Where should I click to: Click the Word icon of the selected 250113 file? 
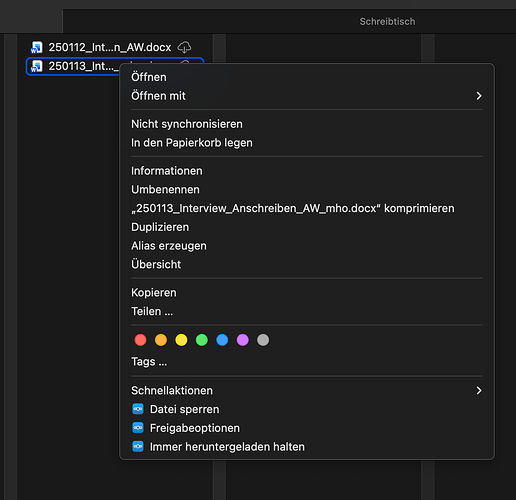[x=36, y=66]
